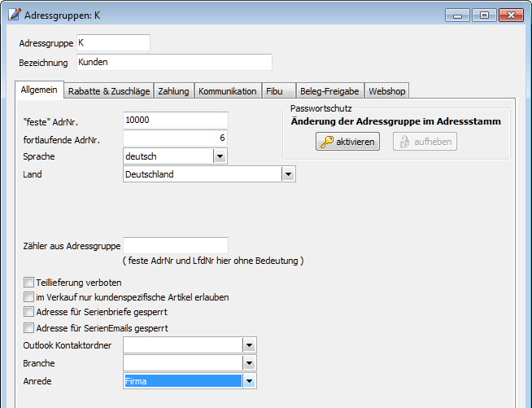The height and width of the screenshot is (408, 532).
Task: Select the Kommunikation tab
Action: point(227,91)
